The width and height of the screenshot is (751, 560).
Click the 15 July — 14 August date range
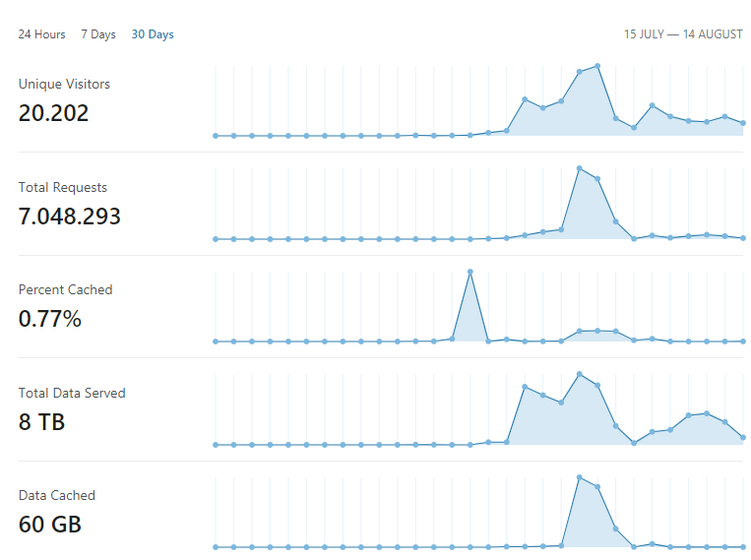click(683, 34)
